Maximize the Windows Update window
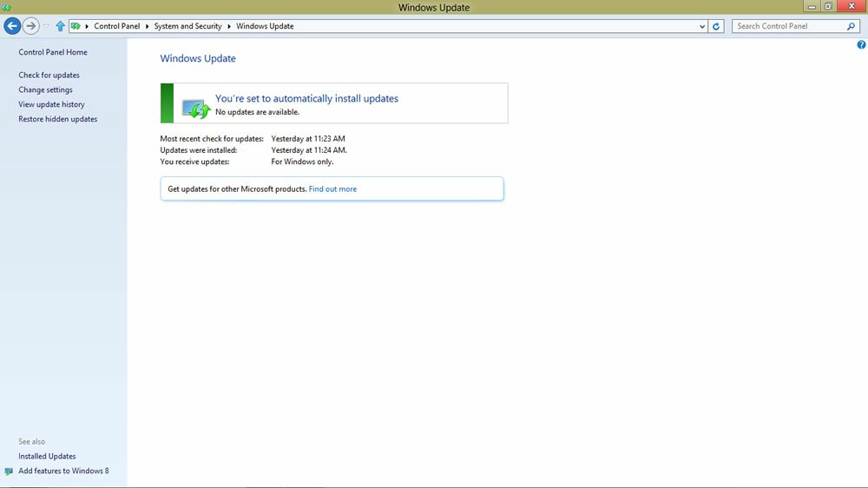This screenshot has width=868, height=488. (x=828, y=7)
